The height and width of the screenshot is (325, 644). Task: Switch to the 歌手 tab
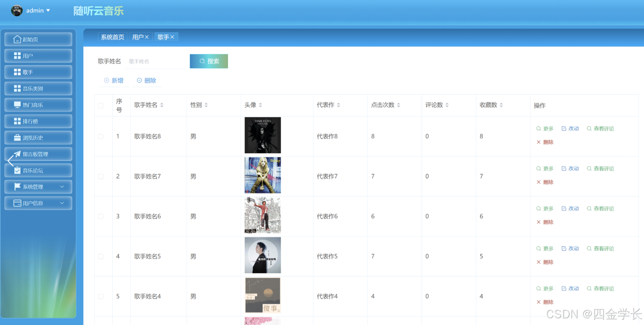163,37
